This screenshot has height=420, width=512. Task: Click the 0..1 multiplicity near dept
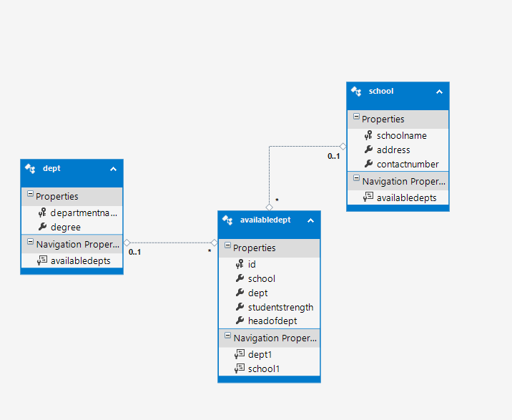pos(134,252)
